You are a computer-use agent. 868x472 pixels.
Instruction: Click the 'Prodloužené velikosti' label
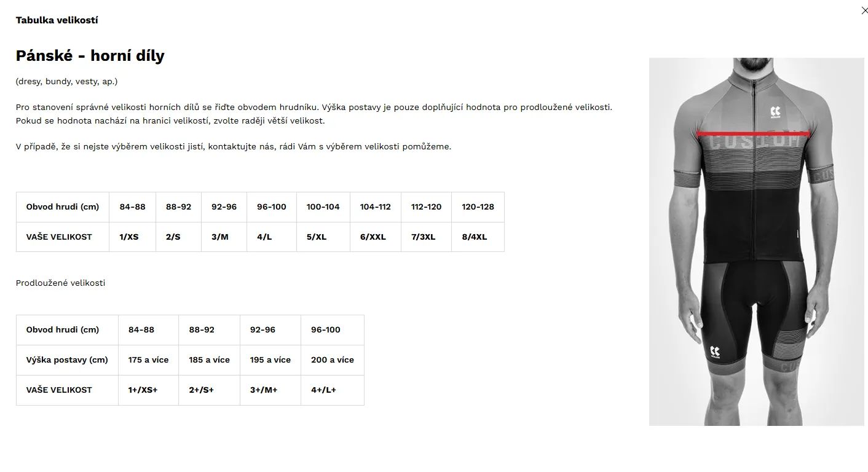(60, 283)
